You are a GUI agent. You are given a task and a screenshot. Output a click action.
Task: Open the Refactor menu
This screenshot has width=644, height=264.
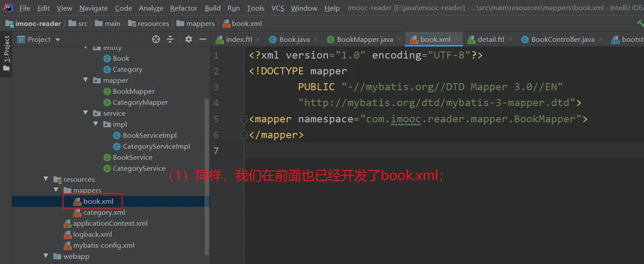(183, 8)
